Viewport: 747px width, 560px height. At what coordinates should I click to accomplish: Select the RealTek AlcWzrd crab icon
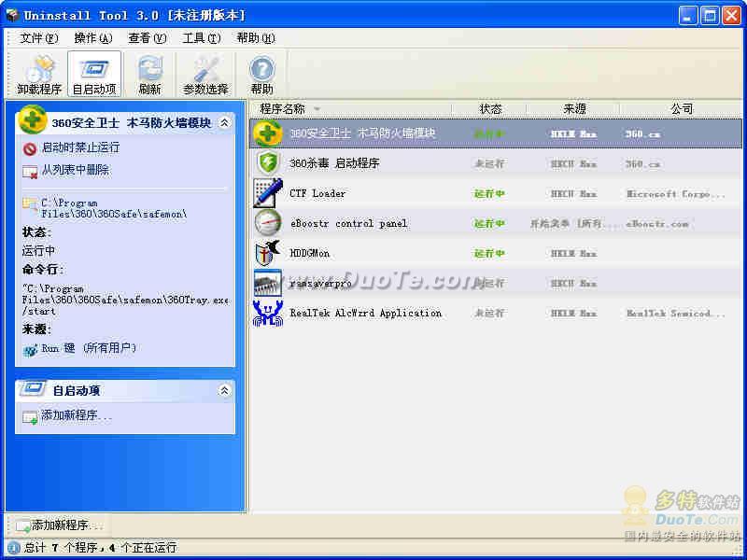(x=267, y=313)
